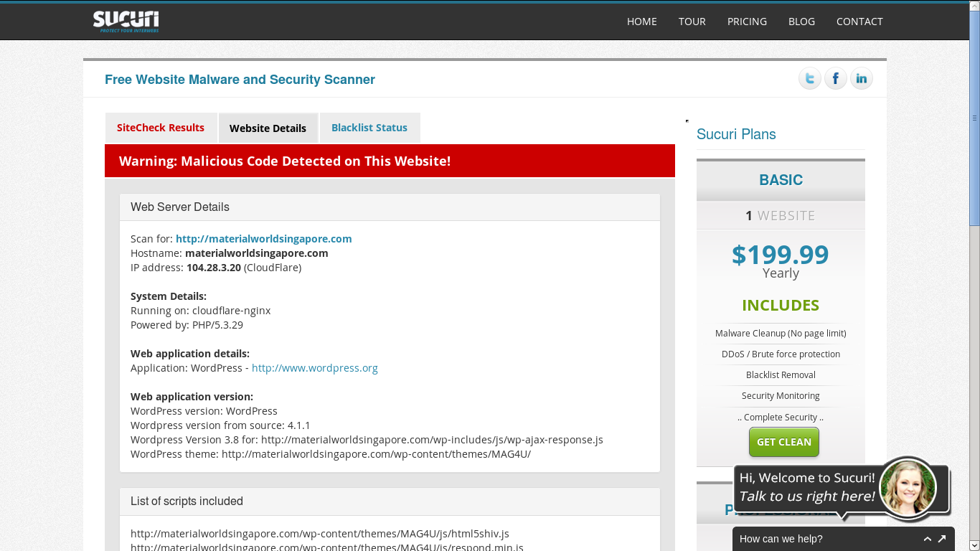Click the 'Sucuri Plans' sidebar heading
Screen dimensions: 980x551
click(x=736, y=134)
